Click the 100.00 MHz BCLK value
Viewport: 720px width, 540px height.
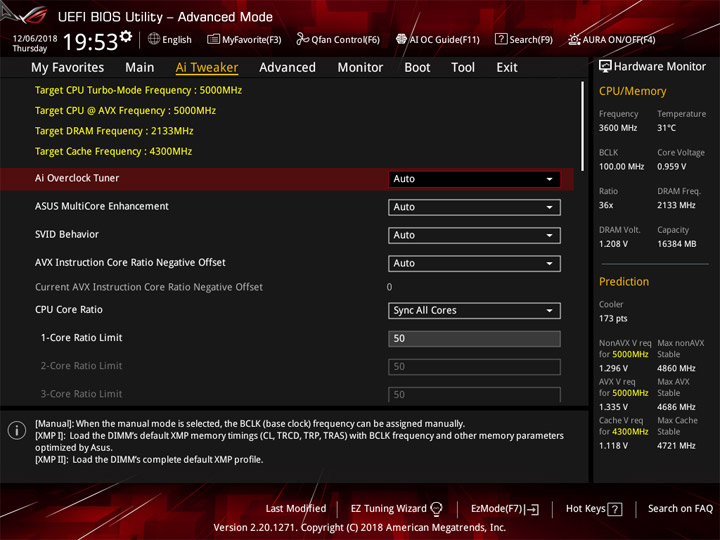tap(621, 166)
